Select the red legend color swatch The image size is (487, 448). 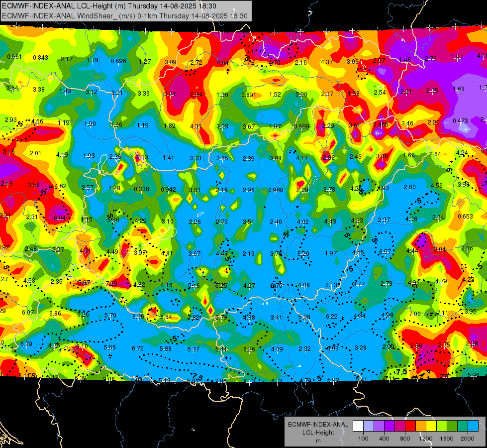pyautogui.click(x=410, y=426)
